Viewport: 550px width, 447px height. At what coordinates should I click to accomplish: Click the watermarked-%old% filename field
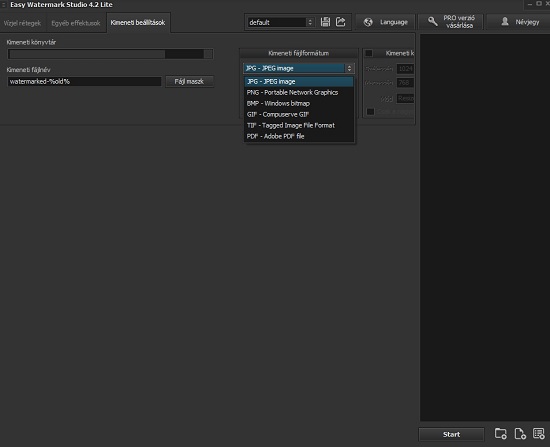coord(85,82)
